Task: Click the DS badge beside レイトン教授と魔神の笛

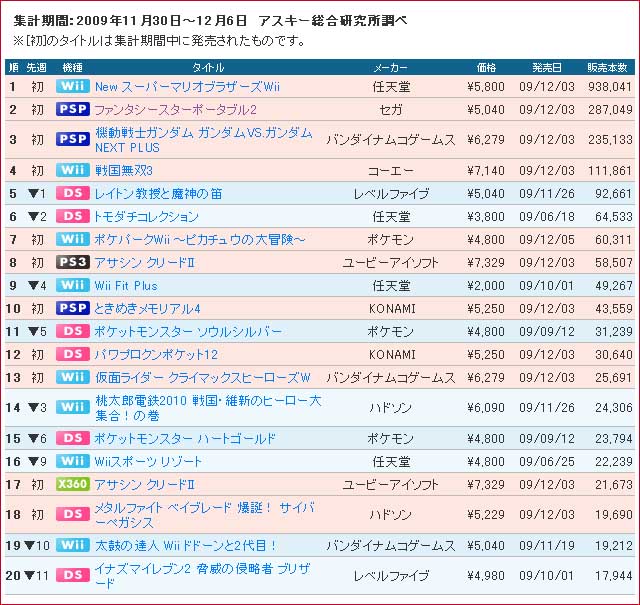Action: coord(73,193)
